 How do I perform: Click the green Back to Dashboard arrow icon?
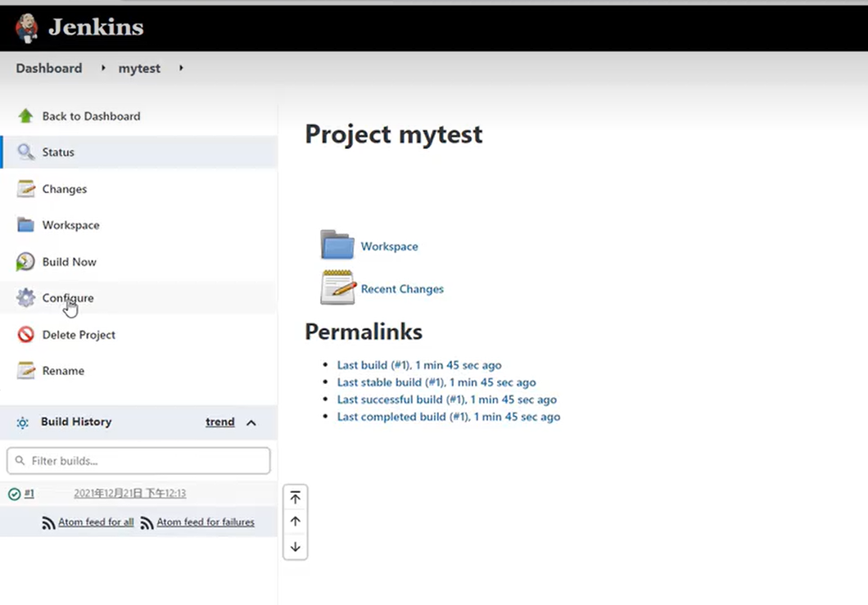pyautogui.click(x=25, y=116)
